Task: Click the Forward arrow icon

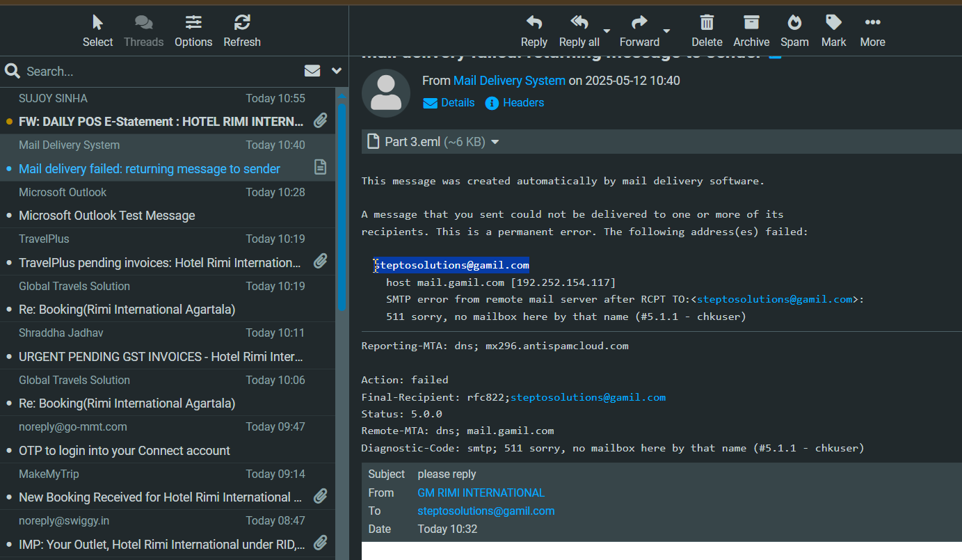Action: [x=639, y=24]
